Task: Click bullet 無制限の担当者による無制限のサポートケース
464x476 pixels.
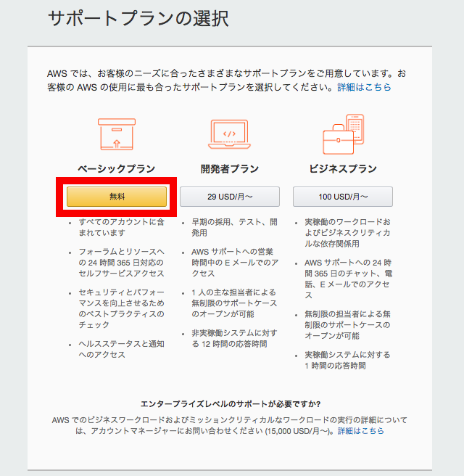Action: click(x=347, y=325)
